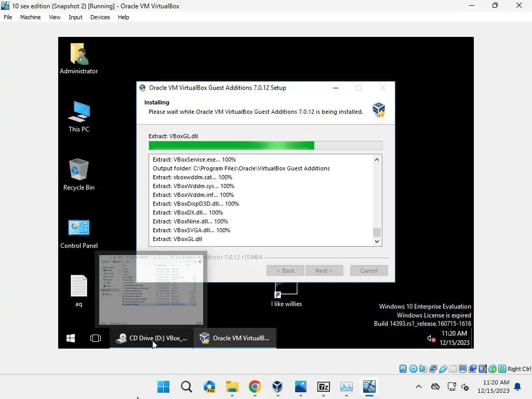This screenshot has height=399, width=532.
Task: Click the install log scrollbar thumb
Action: 377,232
